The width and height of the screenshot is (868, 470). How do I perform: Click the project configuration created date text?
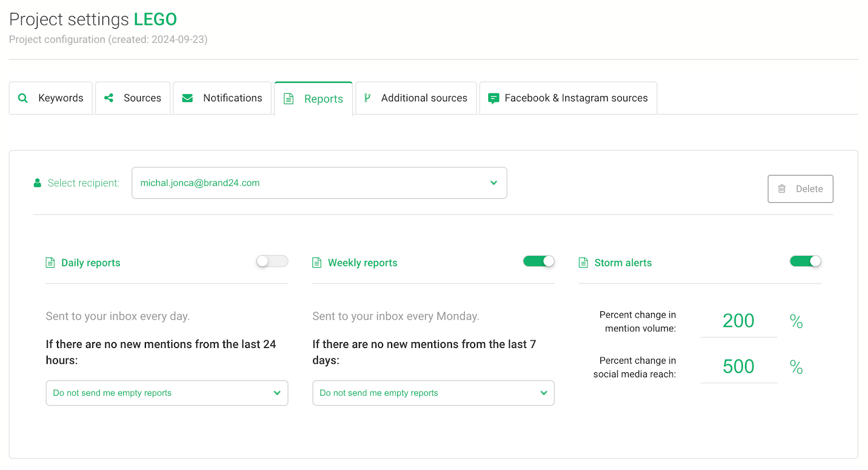point(108,40)
